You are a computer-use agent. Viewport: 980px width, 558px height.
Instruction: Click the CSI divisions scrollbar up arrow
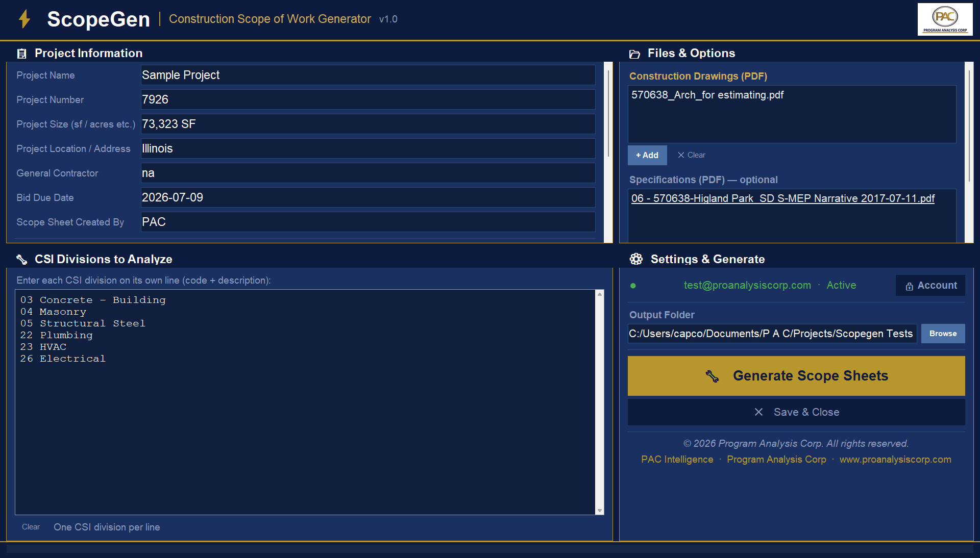[600, 294]
